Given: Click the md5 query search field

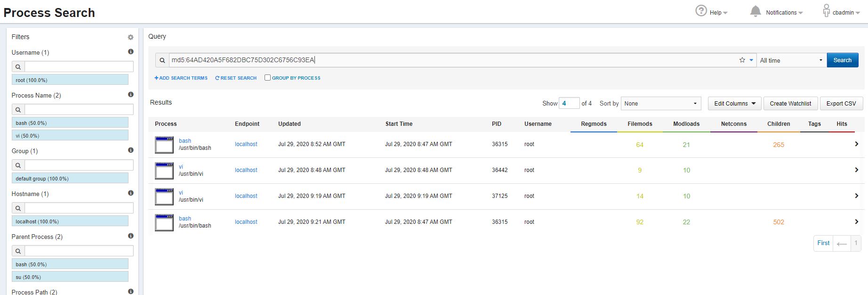Looking at the screenshot, I should coord(452,60).
